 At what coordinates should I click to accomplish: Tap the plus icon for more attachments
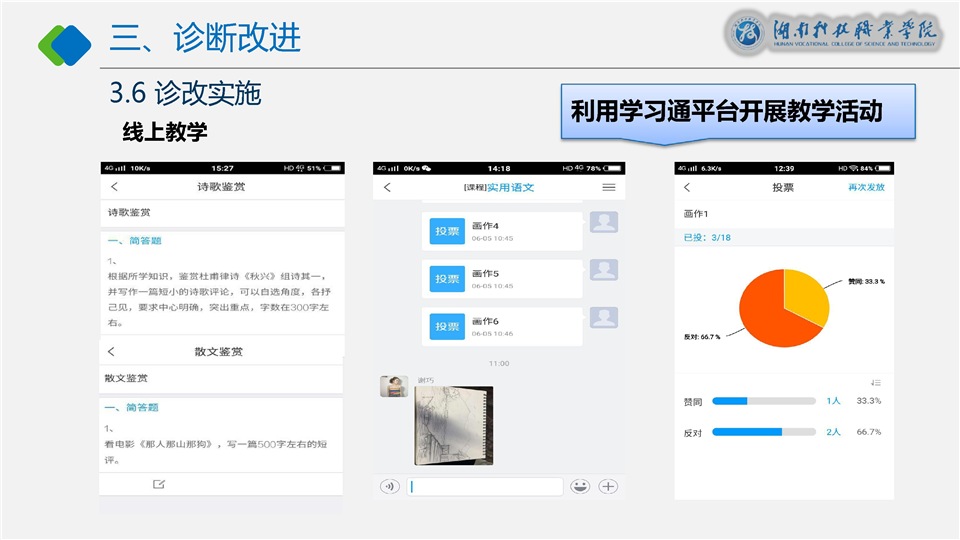point(608,487)
